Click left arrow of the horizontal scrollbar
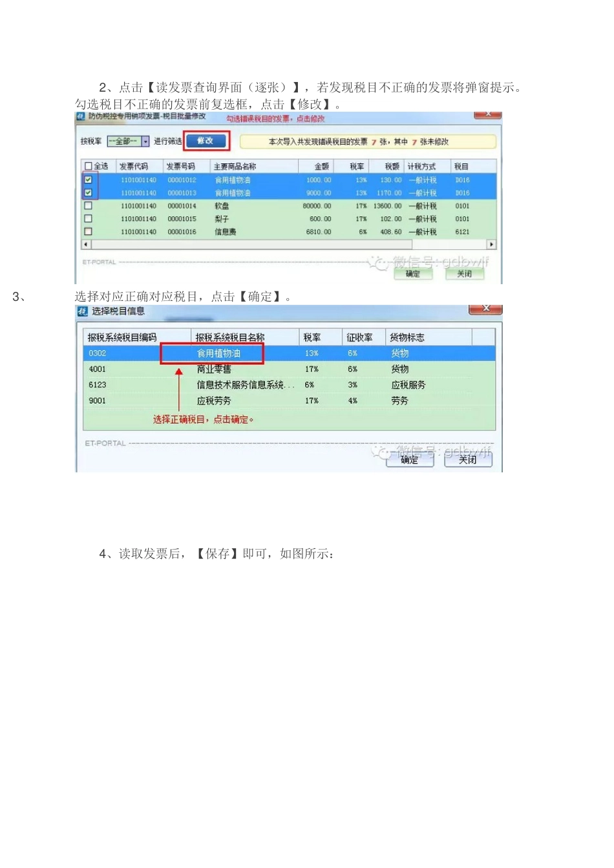614x868 pixels. (86, 244)
